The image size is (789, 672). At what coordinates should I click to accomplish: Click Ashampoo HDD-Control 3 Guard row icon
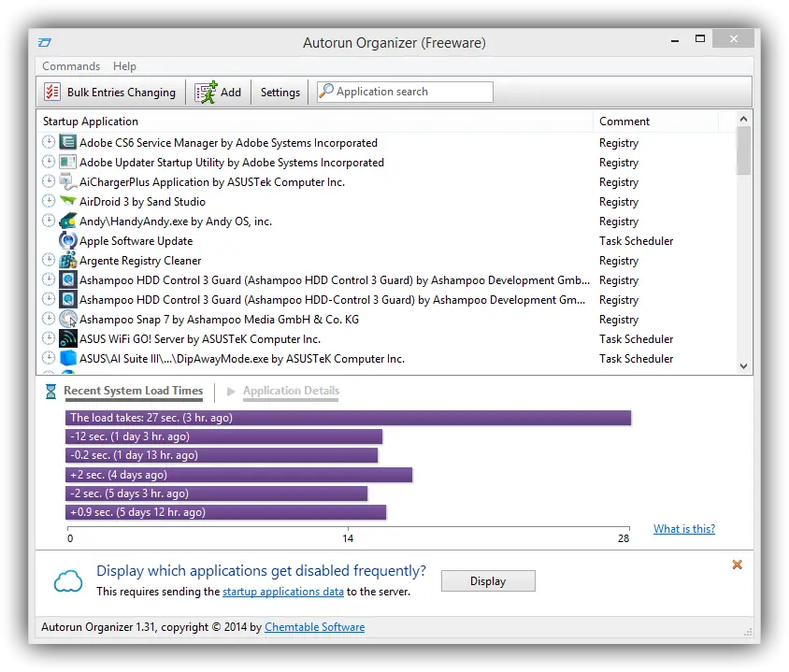68,299
